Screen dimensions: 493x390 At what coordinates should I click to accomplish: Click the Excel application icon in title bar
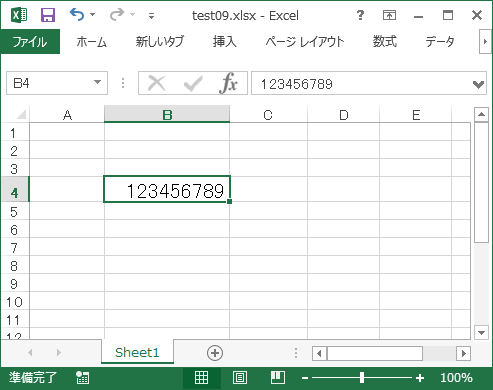coord(19,15)
